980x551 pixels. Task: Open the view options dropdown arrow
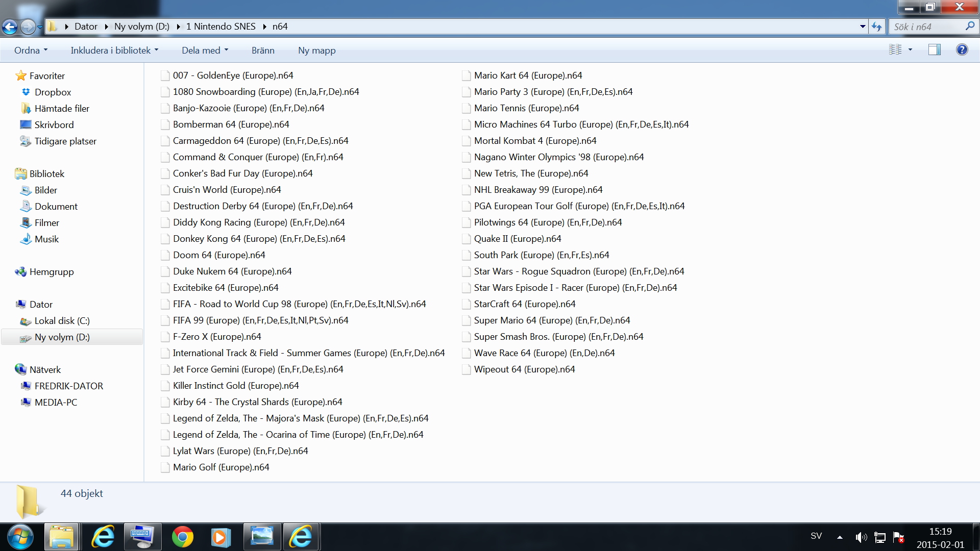pyautogui.click(x=910, y=49)
